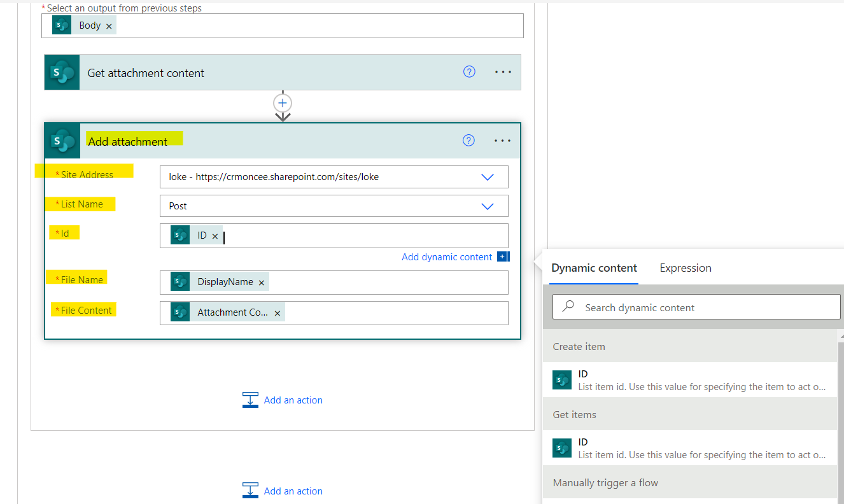Remove the Attachment Content token
Image resolution: width=844 pixels, height=504 pixels.
[x=277, y=313]
